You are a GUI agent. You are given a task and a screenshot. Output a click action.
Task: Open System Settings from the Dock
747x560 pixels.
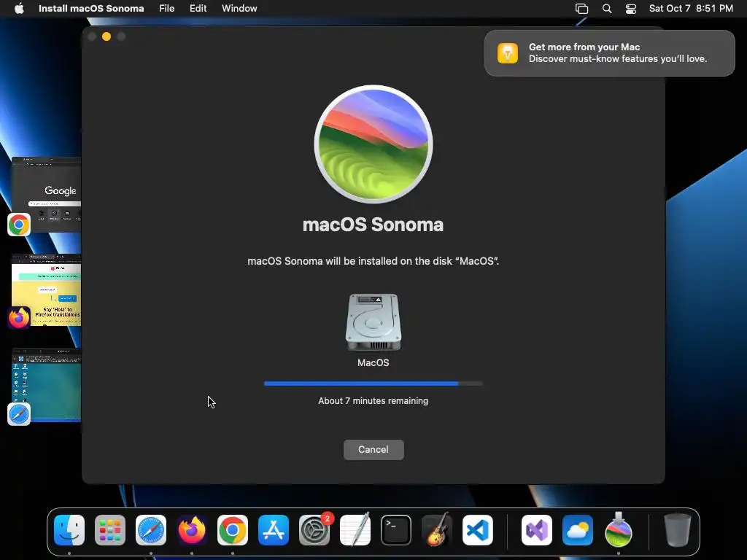pyautogui.click(x=314, y=530)
